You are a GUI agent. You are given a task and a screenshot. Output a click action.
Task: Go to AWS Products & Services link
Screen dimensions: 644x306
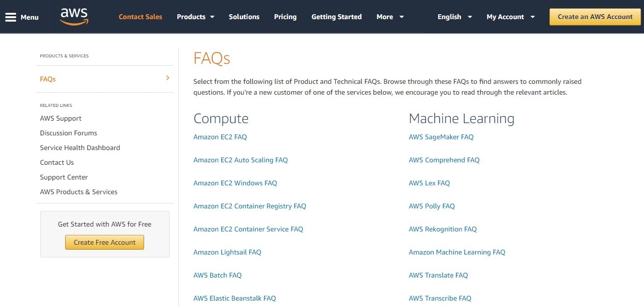79,192
